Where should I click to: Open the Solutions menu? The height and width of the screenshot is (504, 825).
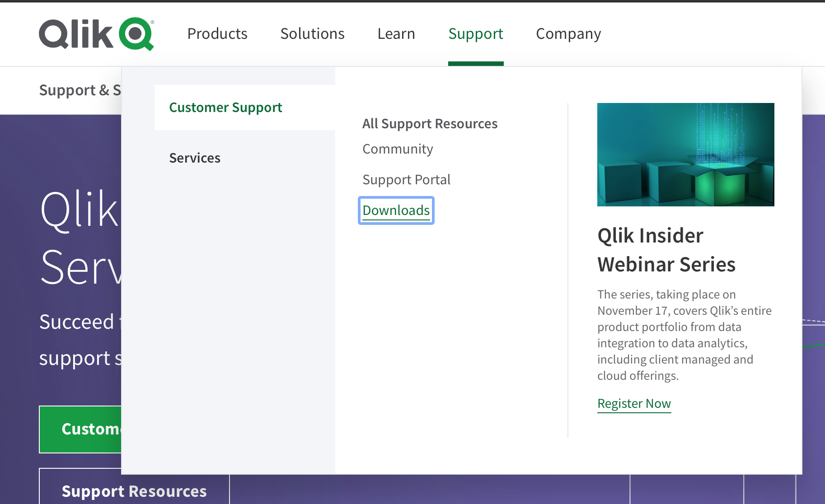pyautogui.click(x=312, y=34)
